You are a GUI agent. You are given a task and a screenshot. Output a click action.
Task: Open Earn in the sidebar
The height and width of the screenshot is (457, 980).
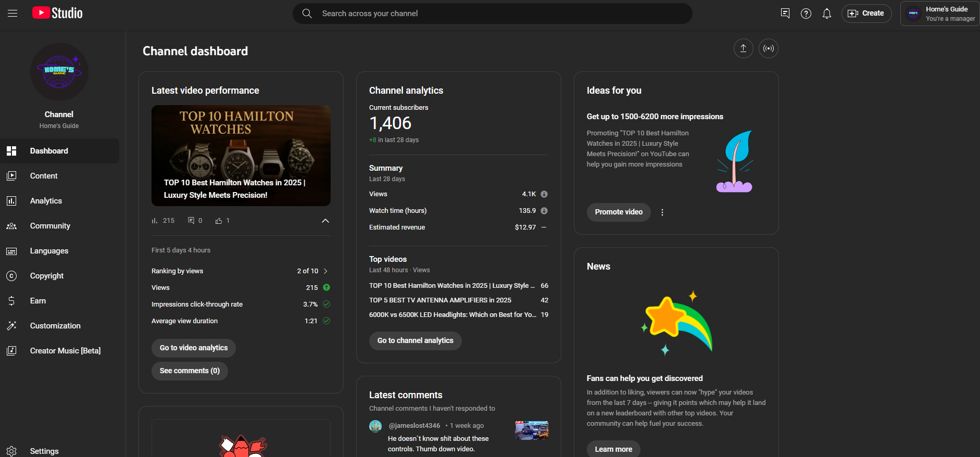pyautogui.click(x=59, y=301)
